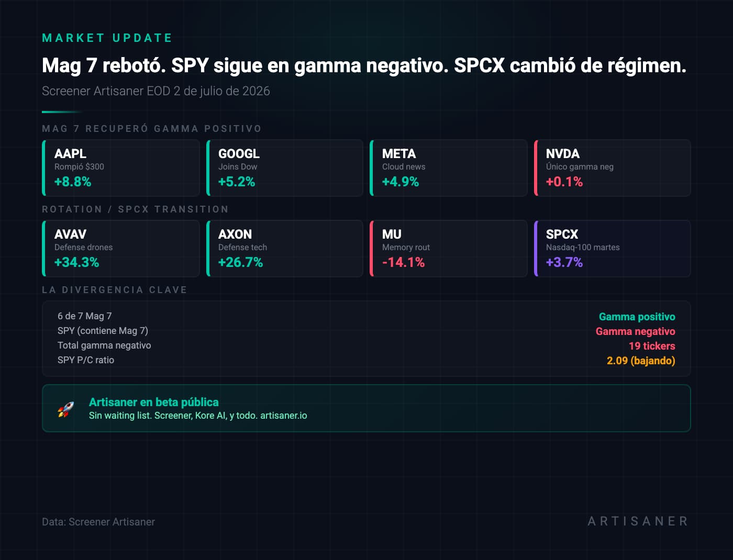Click Data: Screener Artisaner footer text
Viewport: 733px width, 560px height.
[98, 522]
